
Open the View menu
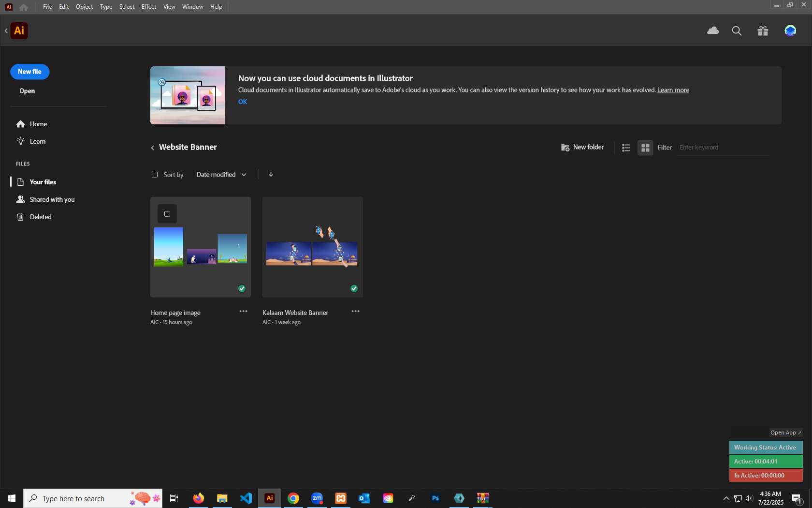[169, 7]
